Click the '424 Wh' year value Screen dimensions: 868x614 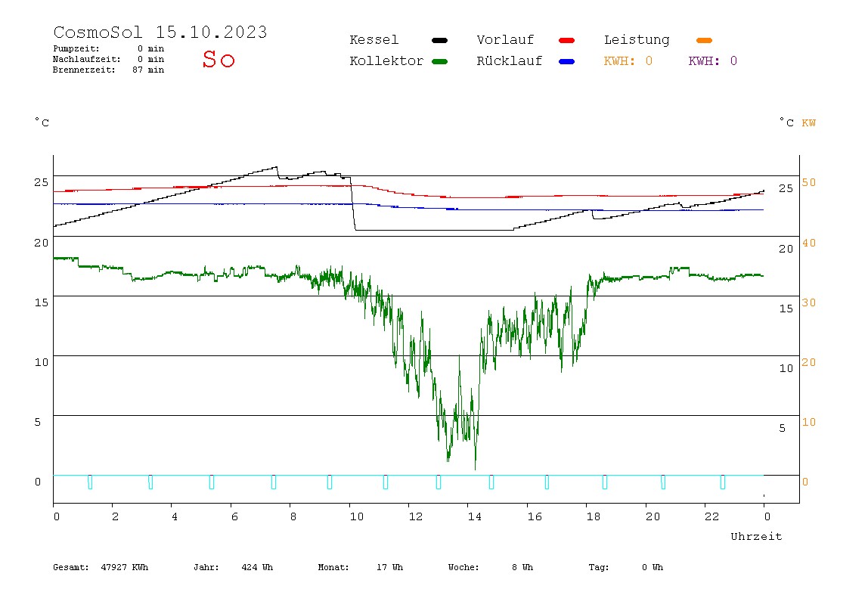pyautogui.click(x=257, y=567)
